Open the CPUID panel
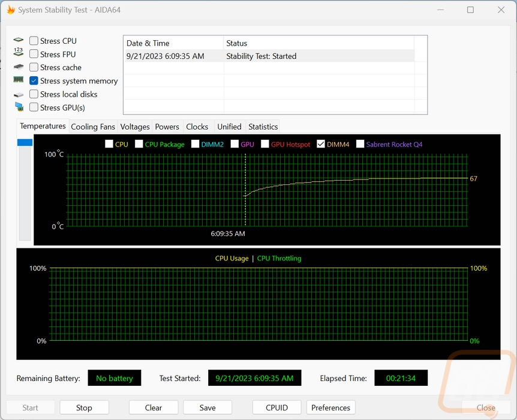 point(276,407)
